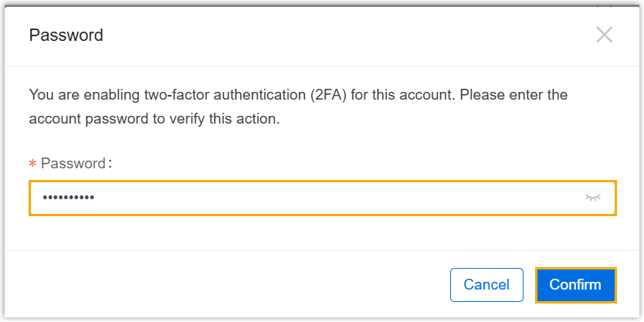Toggle password visibility in the field
644x322 pixels.
click(x=592, y=198)
